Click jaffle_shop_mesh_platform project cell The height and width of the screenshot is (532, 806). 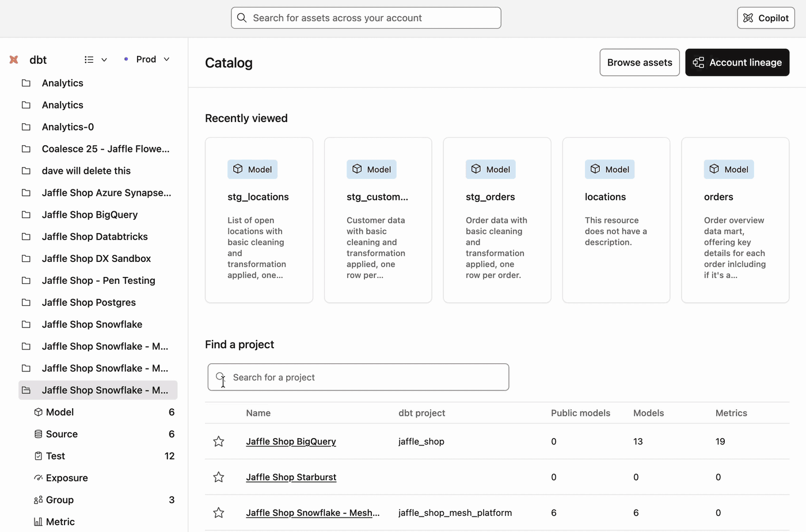[455, 513]
